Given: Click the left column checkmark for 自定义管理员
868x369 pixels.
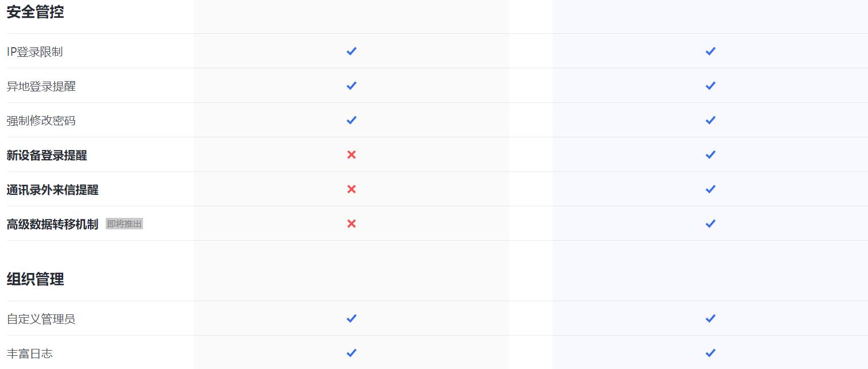Looking at the screenshot, I should (x=352, y=318).
